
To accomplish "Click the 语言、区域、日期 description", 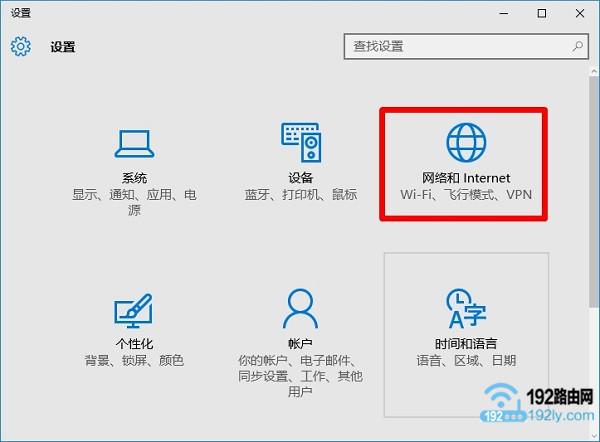I will pos(466,360).
